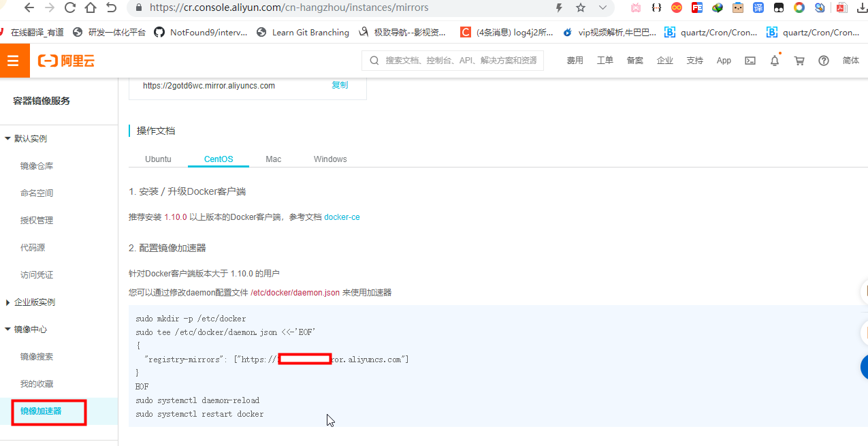Bookmark the page via the star icon
Screen dimensions: 868x446
click(x=580, y=8)
